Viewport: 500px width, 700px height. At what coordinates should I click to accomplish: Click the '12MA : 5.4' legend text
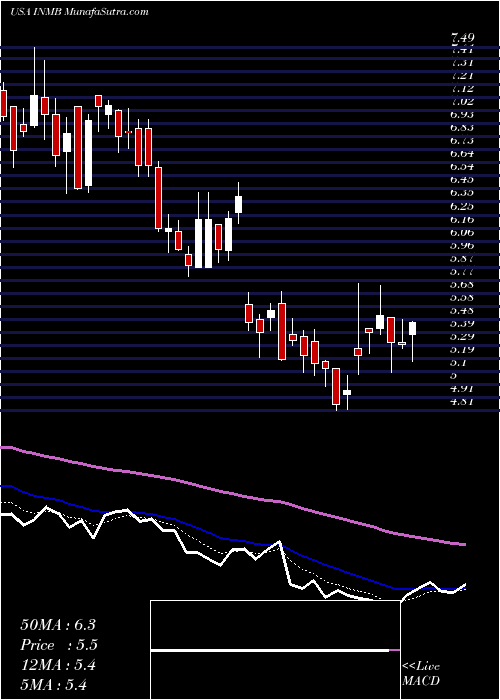click(x=58, y=664)
